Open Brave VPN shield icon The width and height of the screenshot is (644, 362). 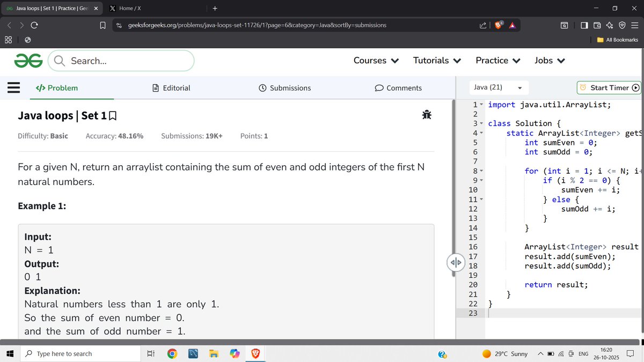pyautogui.click(x=621, y=25)
